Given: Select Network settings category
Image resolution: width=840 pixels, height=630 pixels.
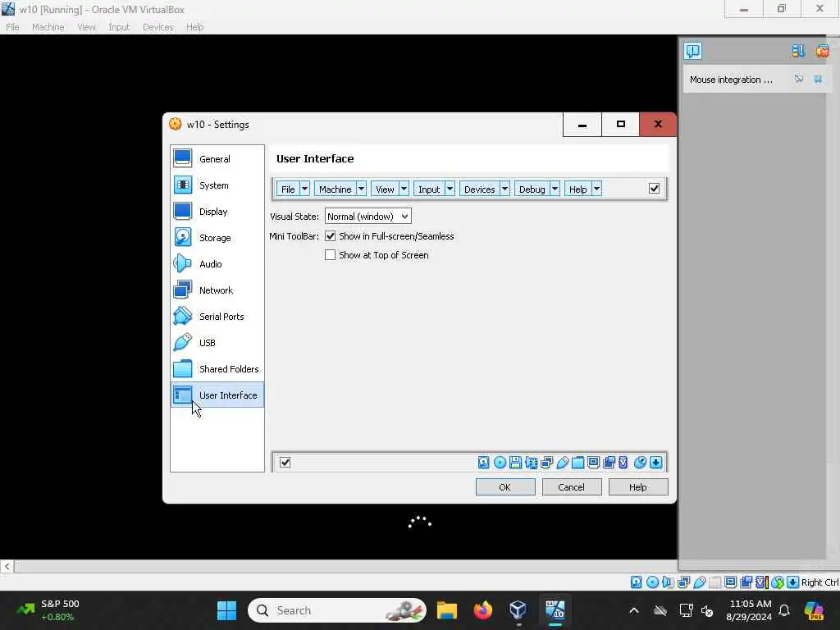Looking at the screenshot, I should (x=217, y=290).
